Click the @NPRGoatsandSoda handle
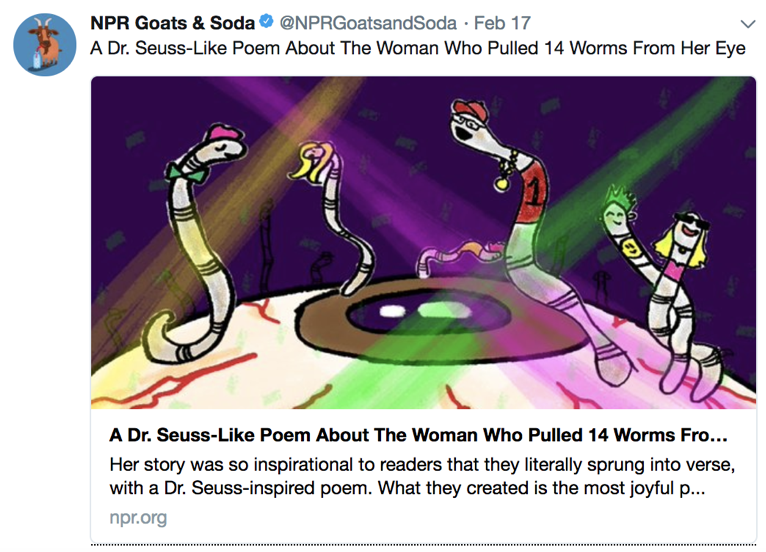 tap(362, 22)
